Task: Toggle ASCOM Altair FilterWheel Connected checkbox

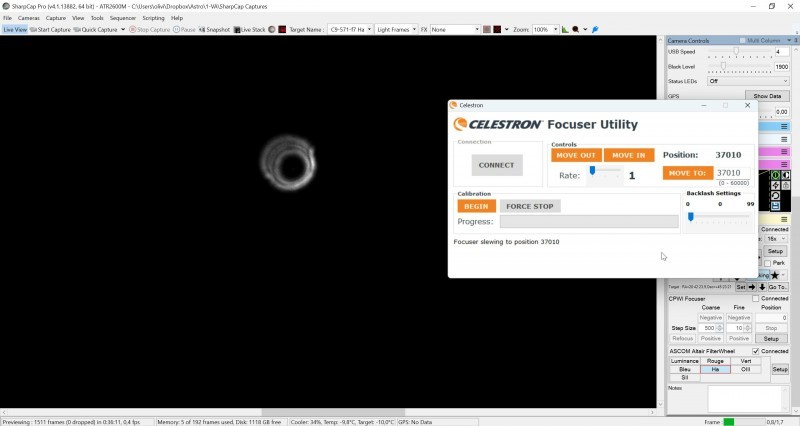Action: pos(756,351)
